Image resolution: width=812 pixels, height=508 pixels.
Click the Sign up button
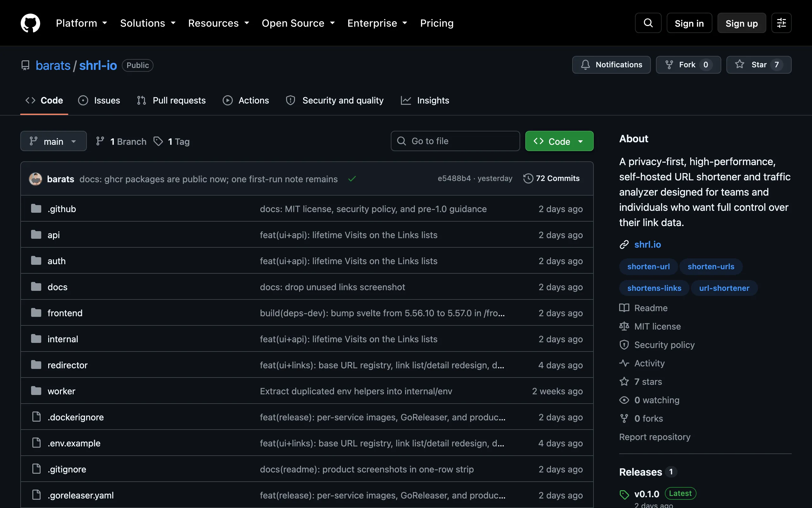pos(742,23)
